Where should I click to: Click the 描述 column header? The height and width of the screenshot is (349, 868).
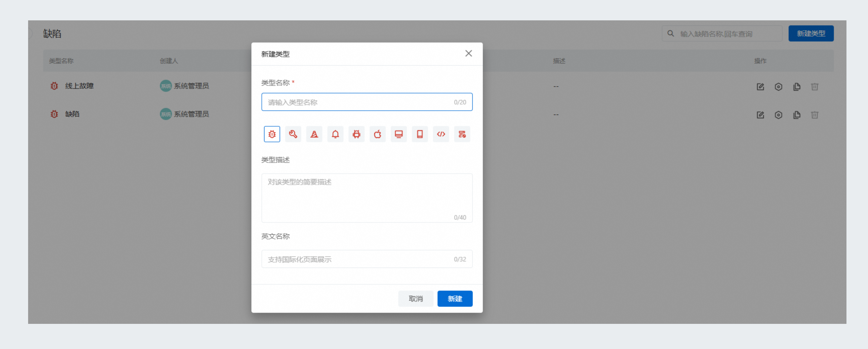[x=559, y=61]
